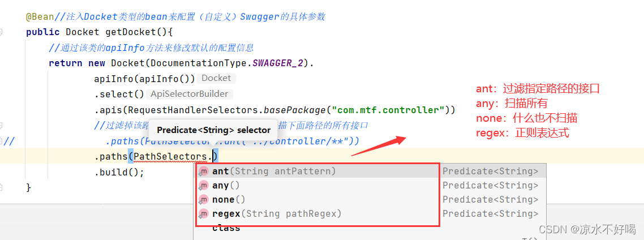The image size is (644, 240).
Task: Click the method icon beside regex suggestion
Action: [203, 214]
